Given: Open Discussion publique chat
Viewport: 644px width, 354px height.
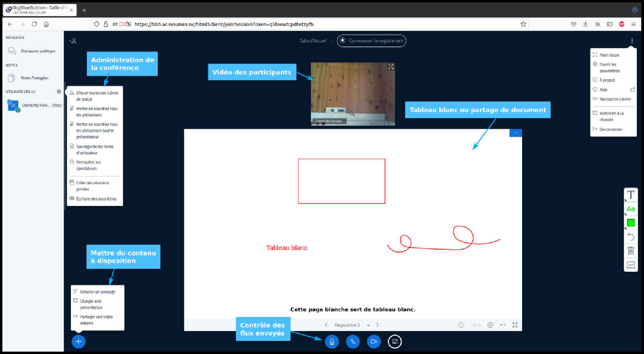Looking at the screenshot, I should [38, 51].
